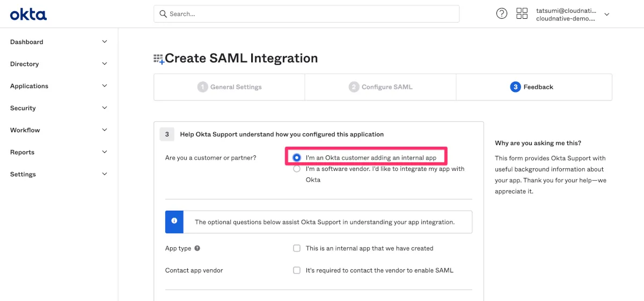Open the help question mark icon

point(502,14)
